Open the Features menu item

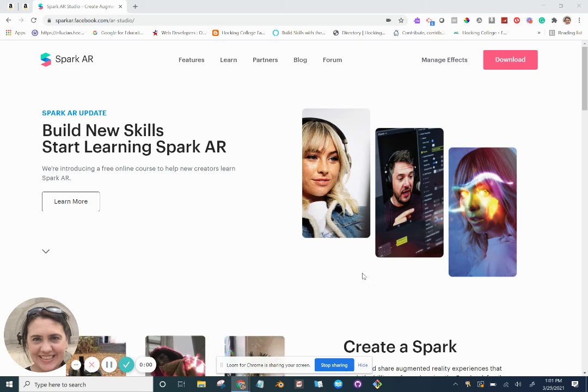pyautogui.click(x=191, y=60)
